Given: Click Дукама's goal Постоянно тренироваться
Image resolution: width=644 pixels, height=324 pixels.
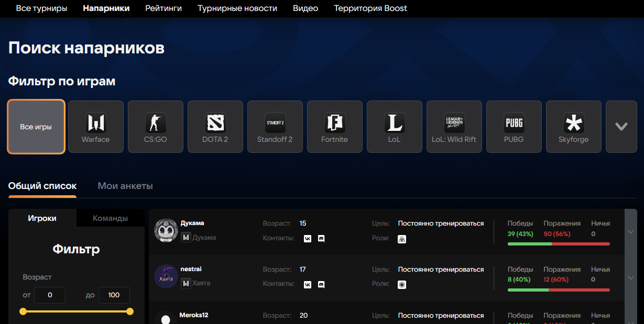Looking at the screenshot, I should coord(441,224).
